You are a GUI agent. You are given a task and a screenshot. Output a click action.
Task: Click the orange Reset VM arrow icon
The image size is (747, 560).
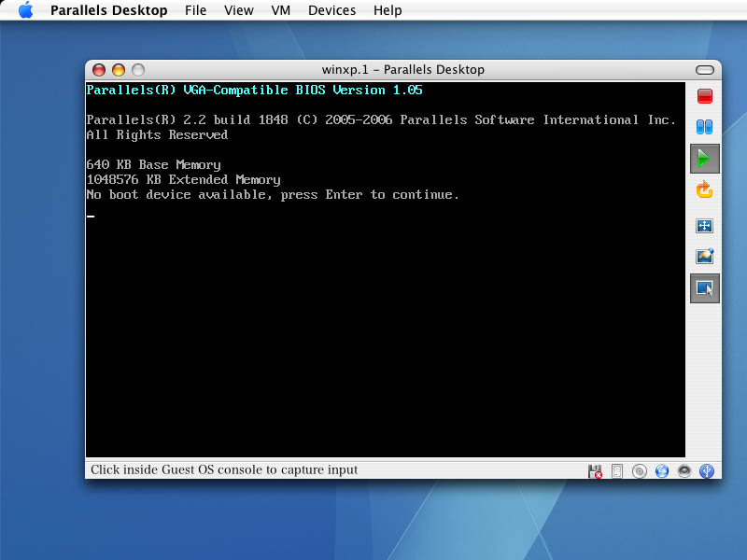point(705,190)
